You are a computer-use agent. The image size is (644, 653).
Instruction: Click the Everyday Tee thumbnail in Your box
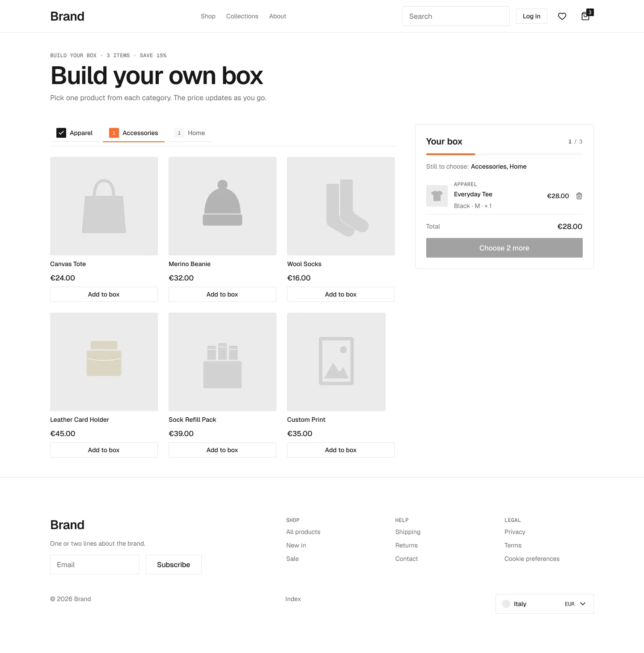437,196
